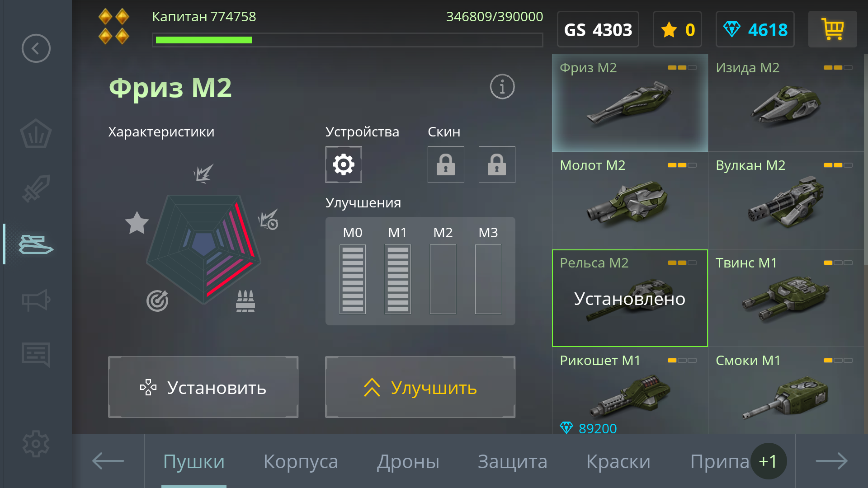Select the Вулкан M2 turret thumbnail
Viewport: 868px width, 488px height.
pos(786,201)
